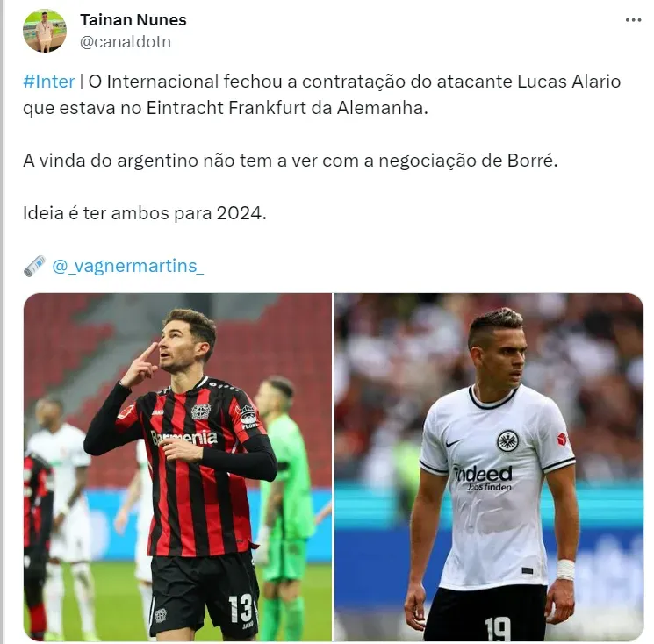654x644 pixels.
Task: Click the Nike swoosh on white jersey
Action: [x=453, y=443]
